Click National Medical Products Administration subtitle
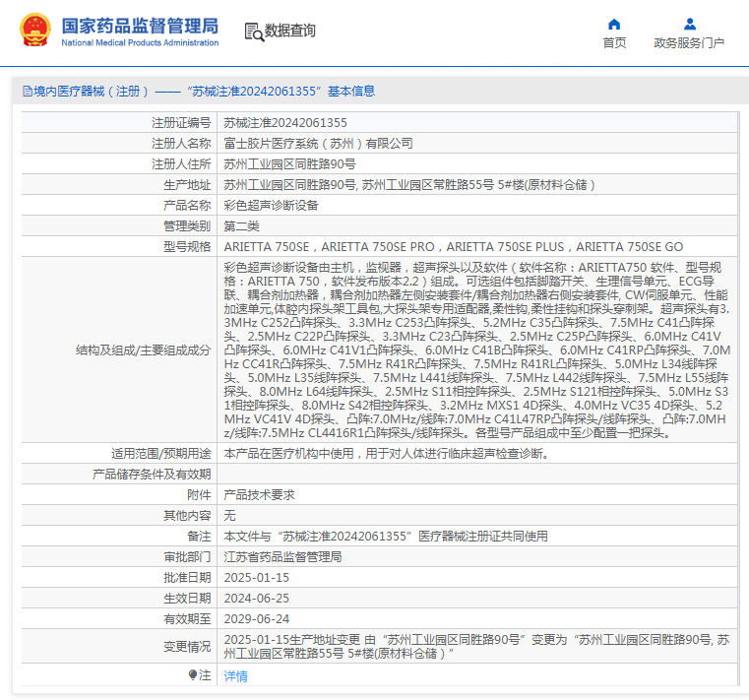Screen dimensions: 749x700 click(x=140, y=42)
